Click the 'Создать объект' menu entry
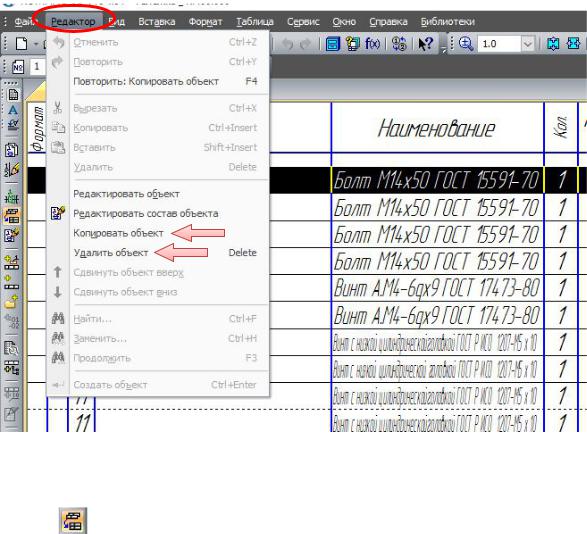Image resolution: width=587 pixels, height=534 pixels. (157, 385)
